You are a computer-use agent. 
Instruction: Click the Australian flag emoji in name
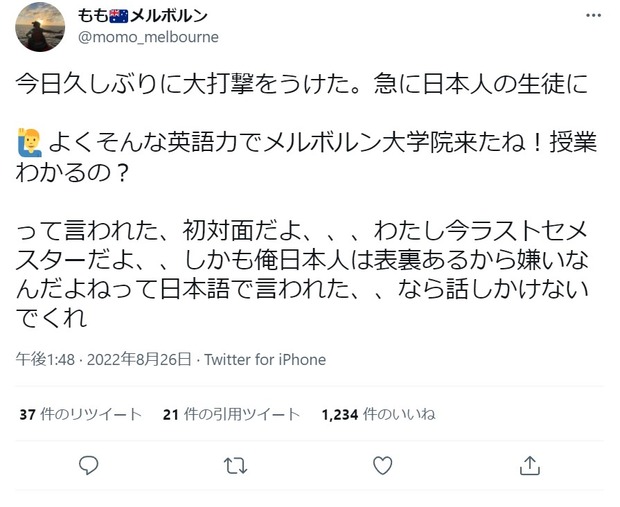coord(118,16)
